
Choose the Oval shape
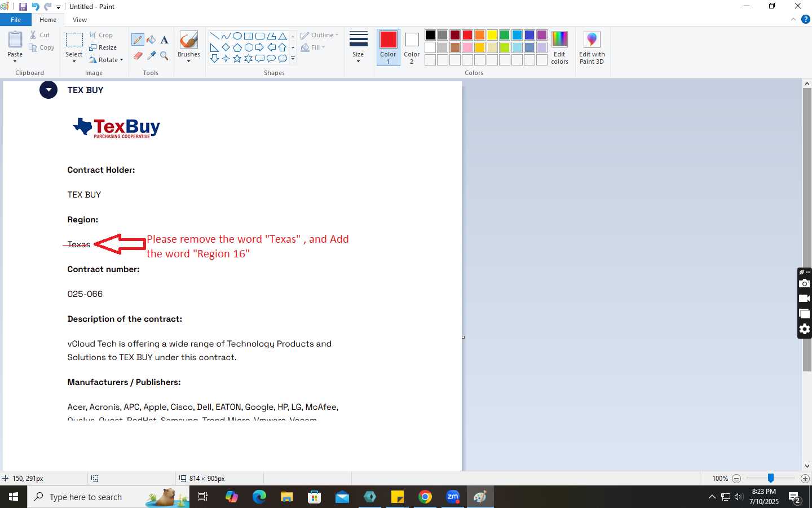237,36
